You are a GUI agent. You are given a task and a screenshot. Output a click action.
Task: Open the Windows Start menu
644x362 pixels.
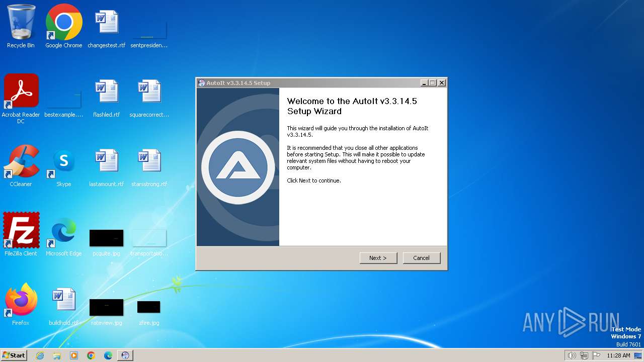click(14, 355)
